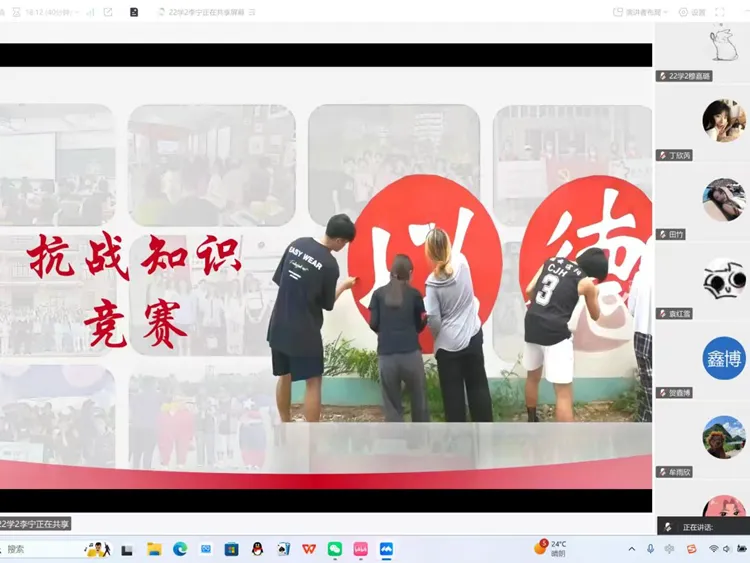Click the pop-out window icon in top bar
Viewport: 750px width, 563px height.
tap(108, 12)
